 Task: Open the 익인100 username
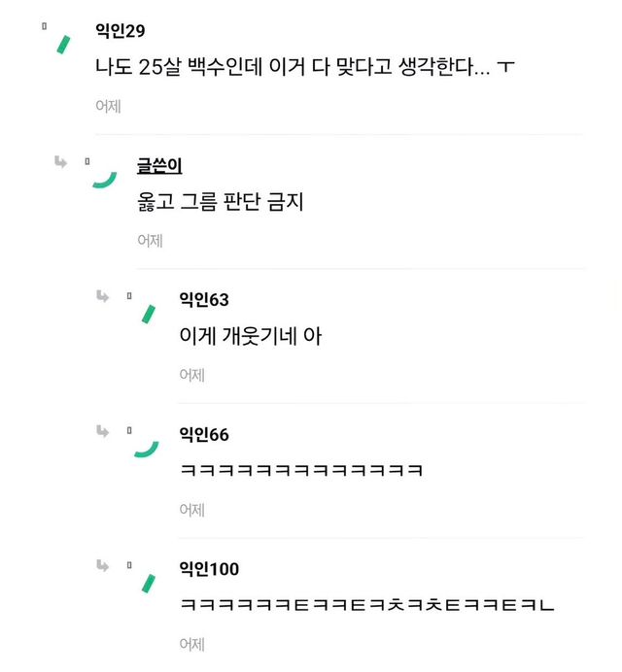point(209,568)
